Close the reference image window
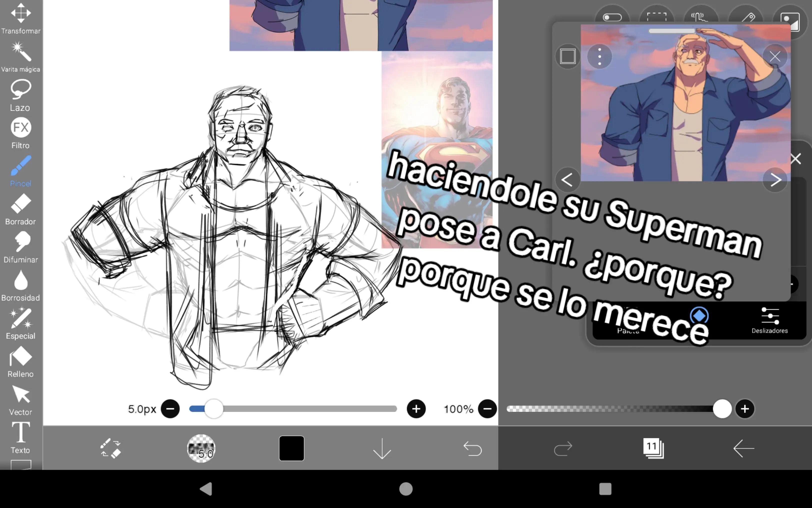The height and width of the screenshot is (508, 812). (775, 56)
